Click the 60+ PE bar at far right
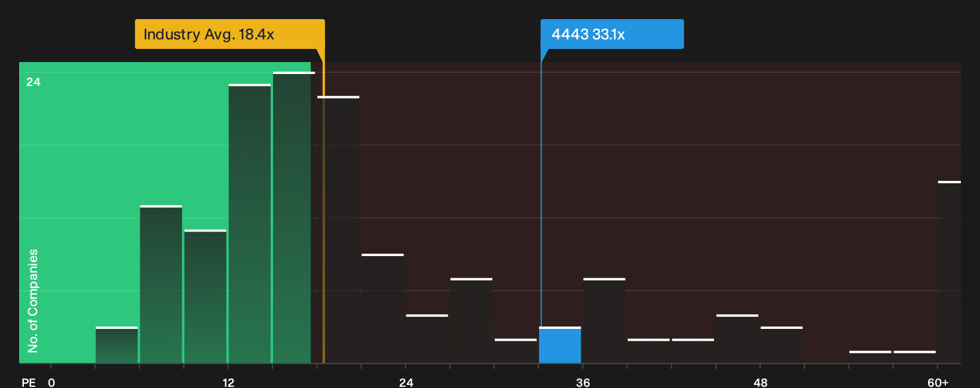The height and width of the screenshot is (388, 980). [x=949, y=272]
